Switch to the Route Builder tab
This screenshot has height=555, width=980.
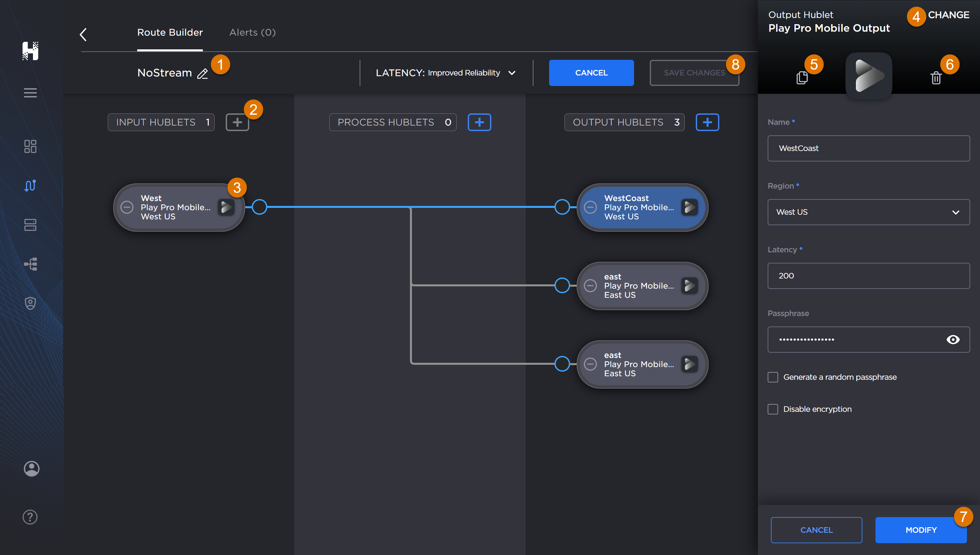[170, 32]
